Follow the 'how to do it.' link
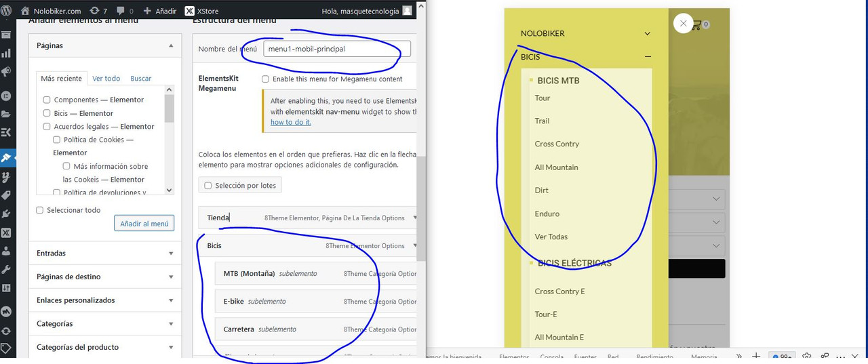The height and width of the screenshot is (364, 868). 291,122
